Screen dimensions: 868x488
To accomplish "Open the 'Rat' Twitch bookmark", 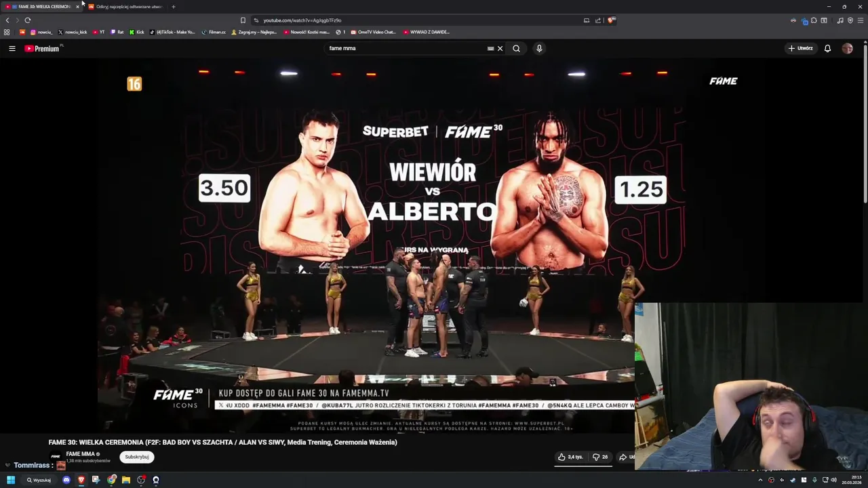I will [117, 32].
